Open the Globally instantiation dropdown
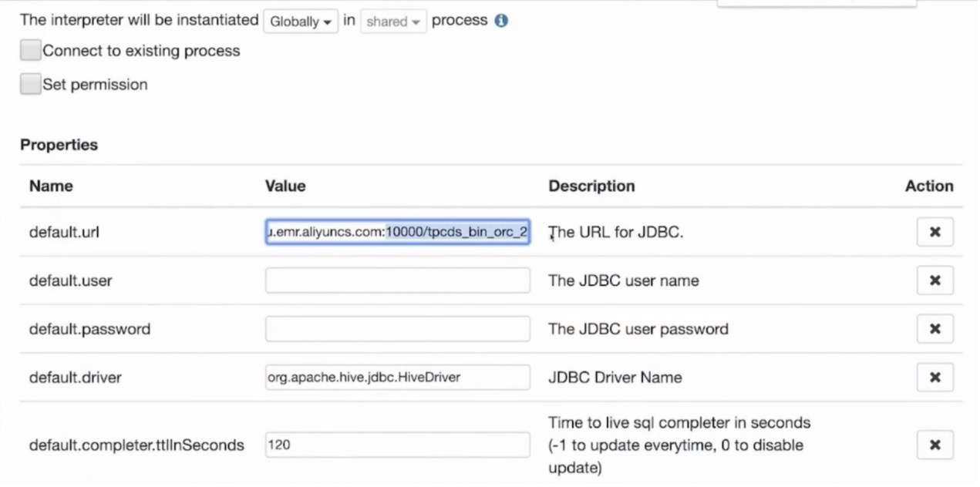The height and width of the screenshot is (487, 980). tap(301, 22)
